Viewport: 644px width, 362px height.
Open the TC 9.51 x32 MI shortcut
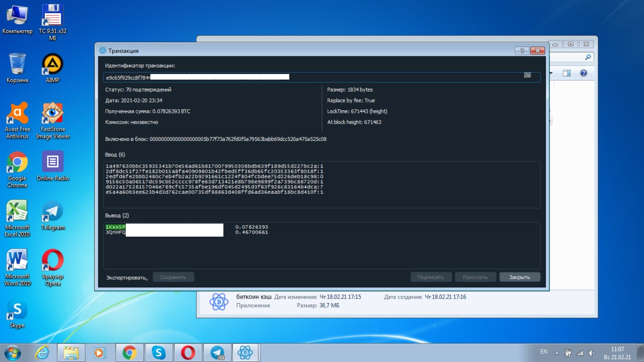click(x=52, y=23)
